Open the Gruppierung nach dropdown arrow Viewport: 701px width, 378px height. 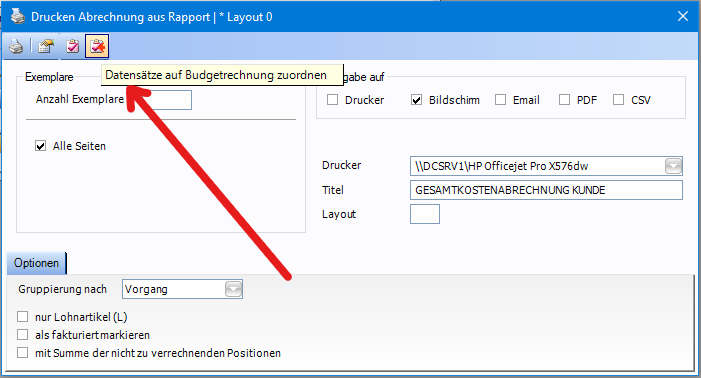pos(233,289)
